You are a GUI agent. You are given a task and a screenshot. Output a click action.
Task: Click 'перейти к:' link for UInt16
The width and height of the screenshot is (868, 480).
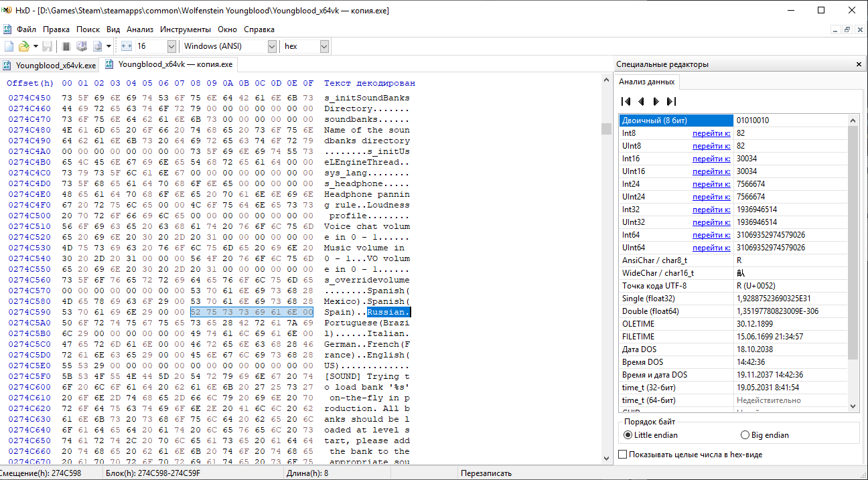[711, 171]
